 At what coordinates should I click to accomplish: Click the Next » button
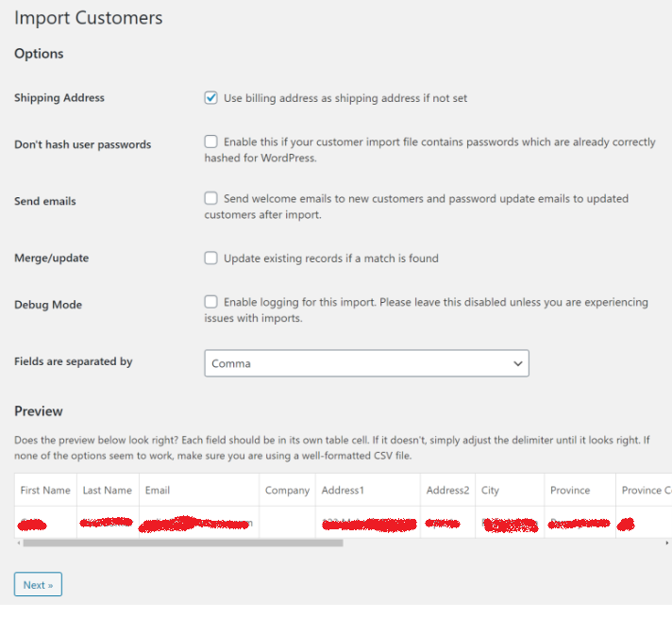38,584
